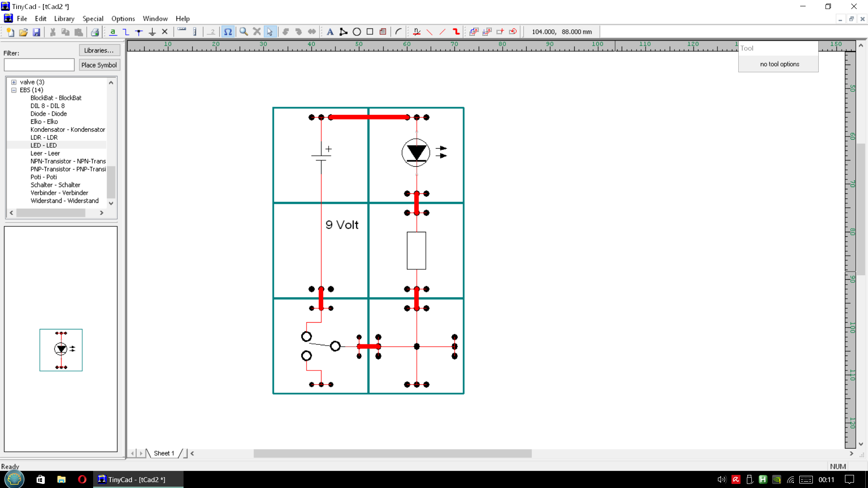Viewport: 868px width, 488px height.
Task: Select the Text 'A' tool
Action: 330,32
